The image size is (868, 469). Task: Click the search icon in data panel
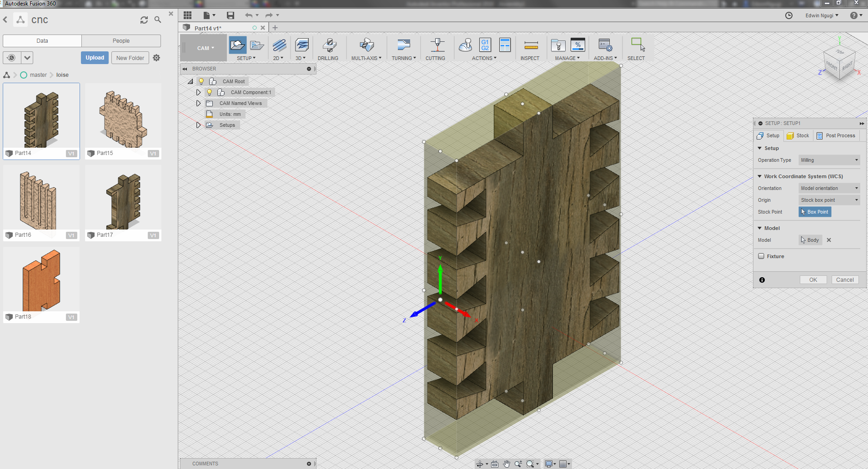click(x=158, y=20)
